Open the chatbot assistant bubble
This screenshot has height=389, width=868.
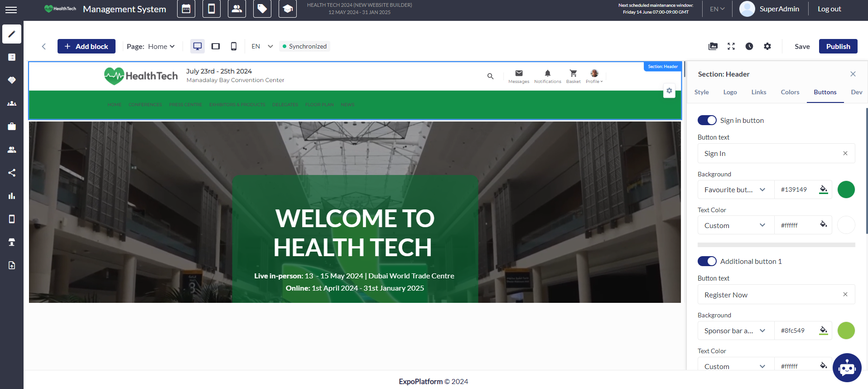click(847, 368)
